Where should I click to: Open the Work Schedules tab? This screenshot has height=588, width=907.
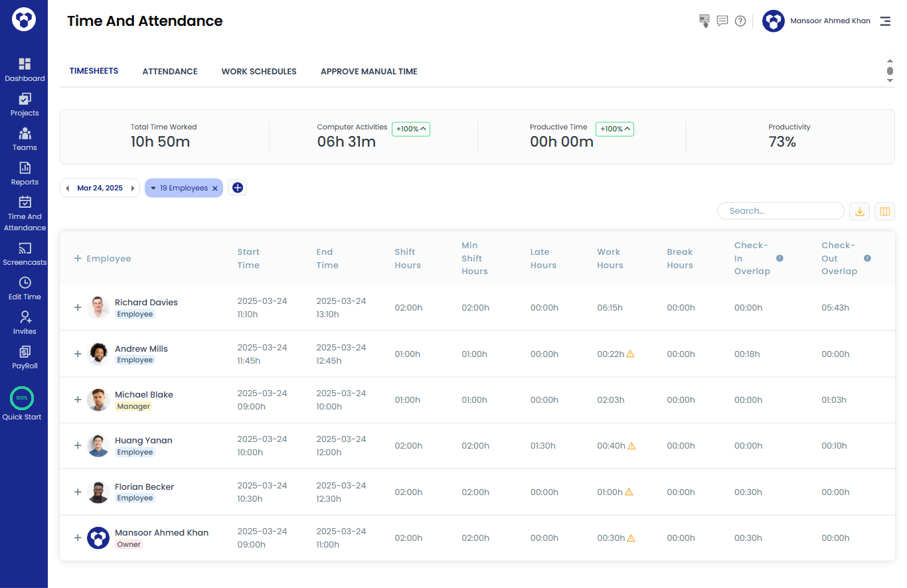tap(259, 72)
